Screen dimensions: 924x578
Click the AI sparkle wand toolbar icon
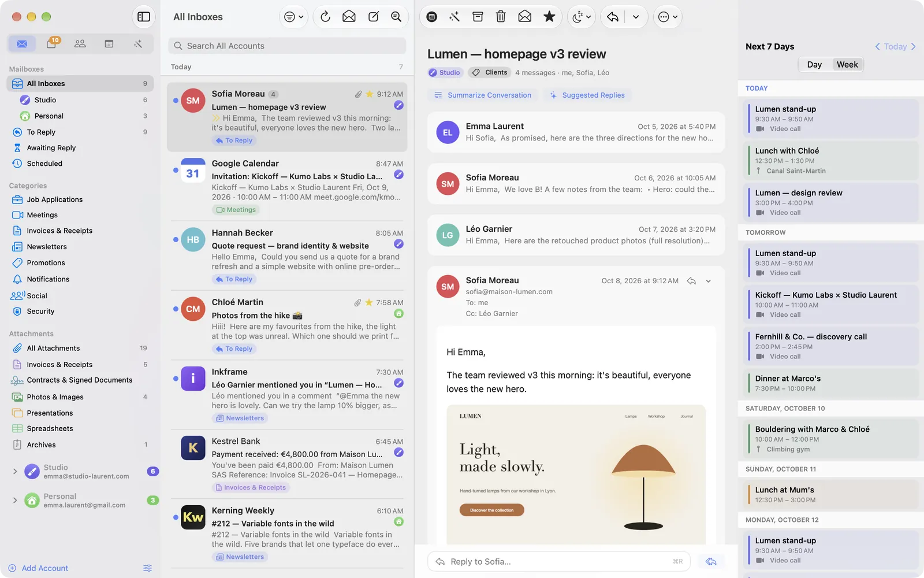(454, 17)
